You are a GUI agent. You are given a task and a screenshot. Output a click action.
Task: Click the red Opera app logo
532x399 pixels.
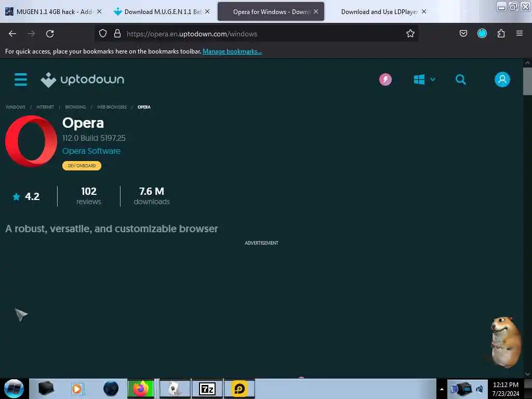pos(31,141)
